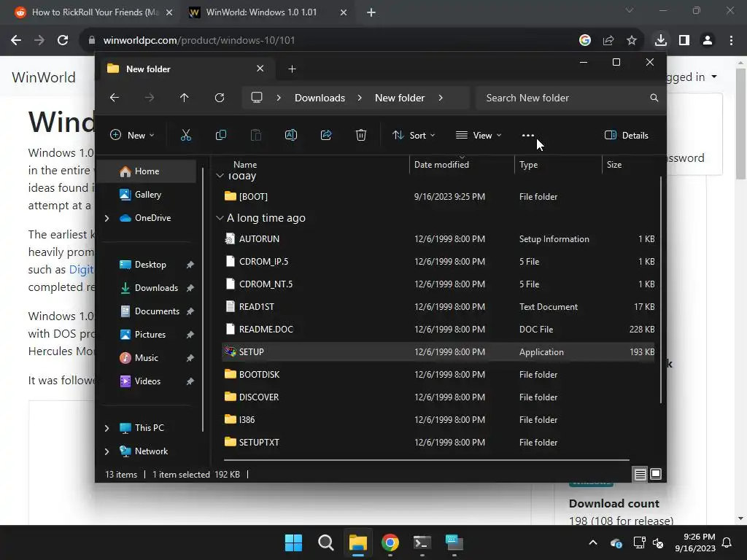Open pinned Documents in navigation pane
Screen dimensions: 747x560
157,311
